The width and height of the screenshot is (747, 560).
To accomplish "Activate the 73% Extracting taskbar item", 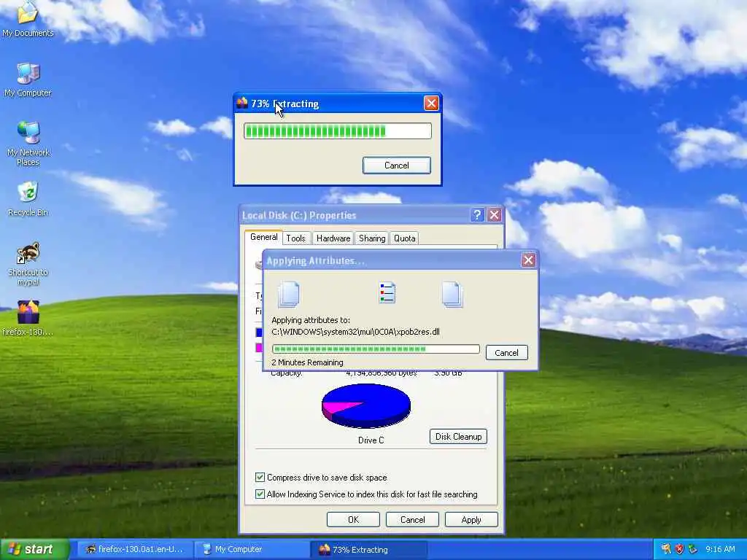I will (368, 549).
